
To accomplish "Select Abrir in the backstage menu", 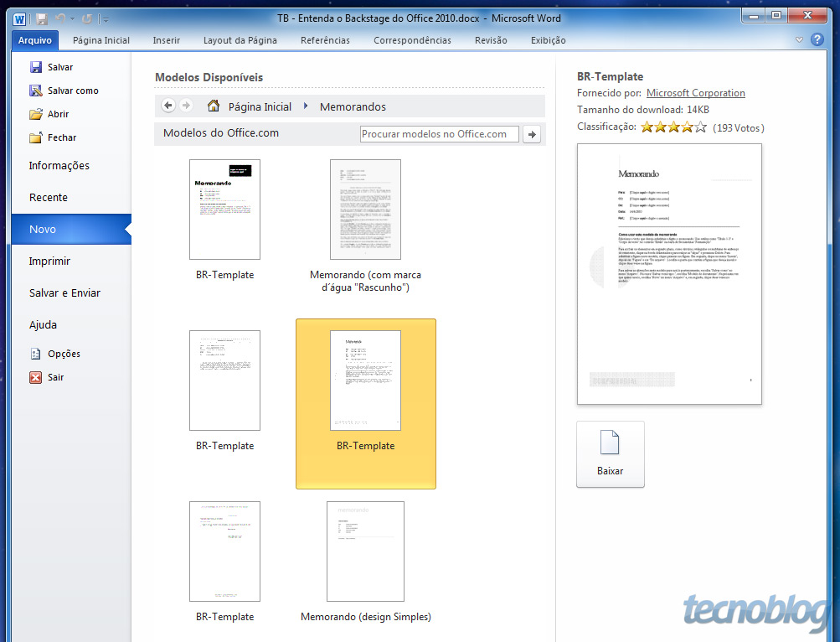I will (58, 114).
